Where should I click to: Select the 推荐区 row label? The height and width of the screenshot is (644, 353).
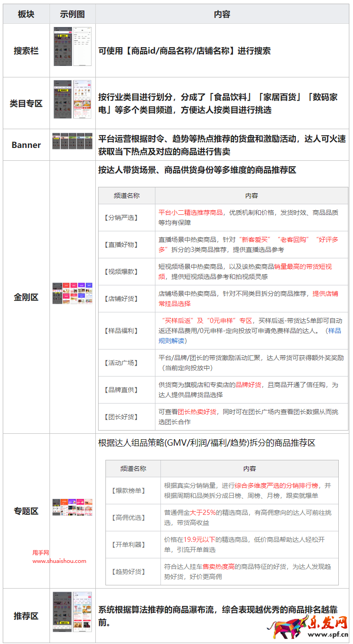coord(26,616)
